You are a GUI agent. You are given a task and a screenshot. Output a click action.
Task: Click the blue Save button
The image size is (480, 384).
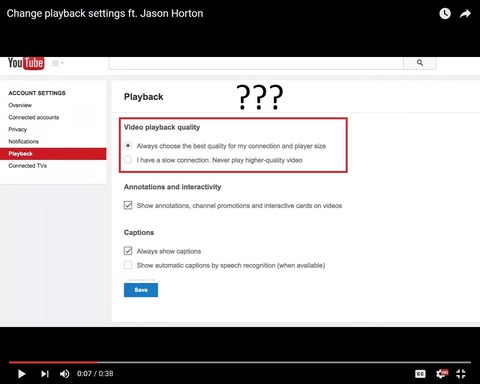pos(141,290)
